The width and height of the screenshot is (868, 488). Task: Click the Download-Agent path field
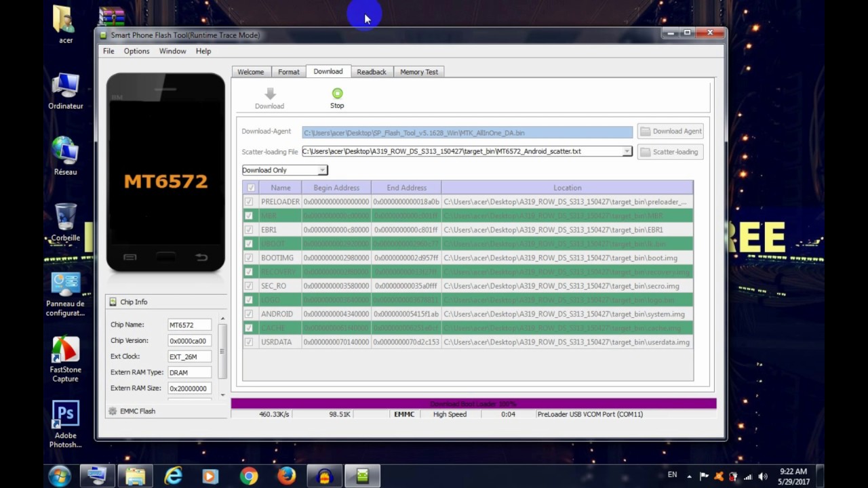click(467, 132)
